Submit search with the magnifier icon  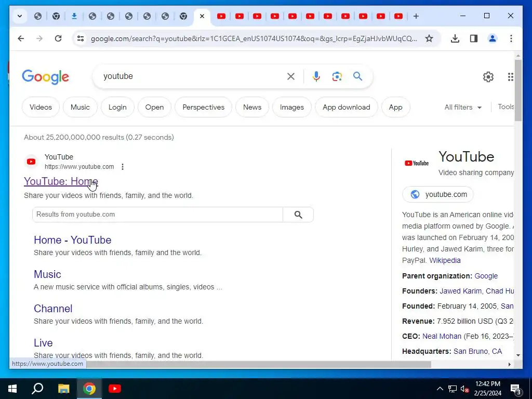click(x=357, y=76)
